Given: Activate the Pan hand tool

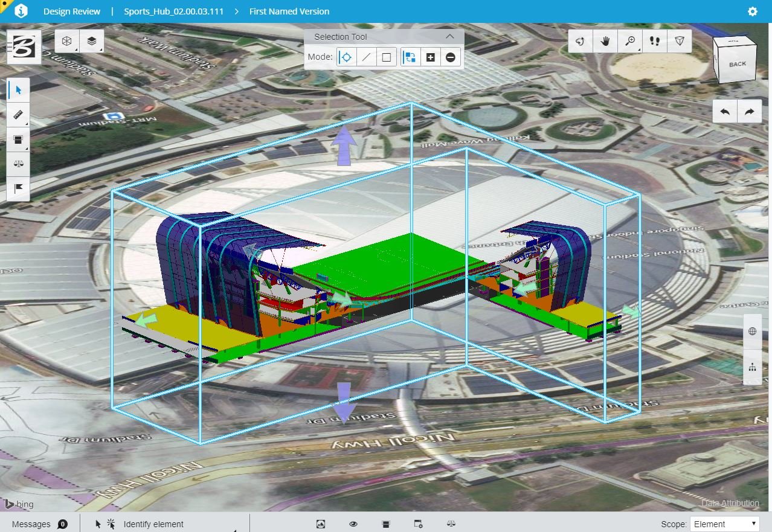Looking at the screenshot, I should click(x=605, y=41).
